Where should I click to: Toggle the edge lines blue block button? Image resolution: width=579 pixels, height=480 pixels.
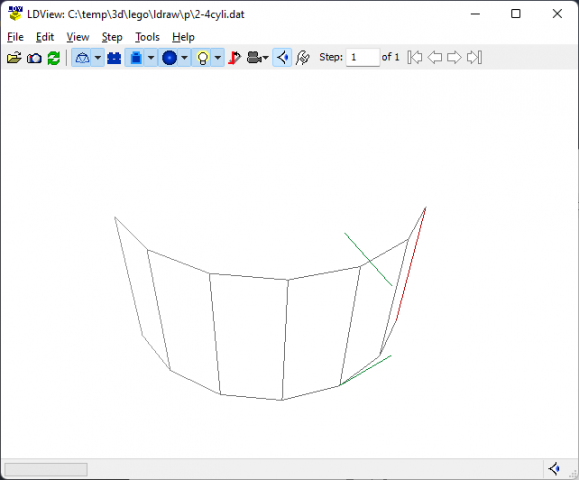click(x=136, y=58)
